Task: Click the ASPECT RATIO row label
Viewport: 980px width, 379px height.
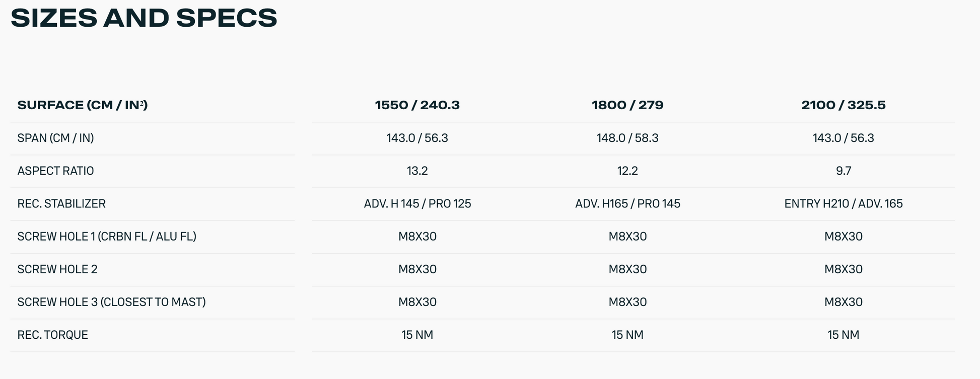Action: 55,171
